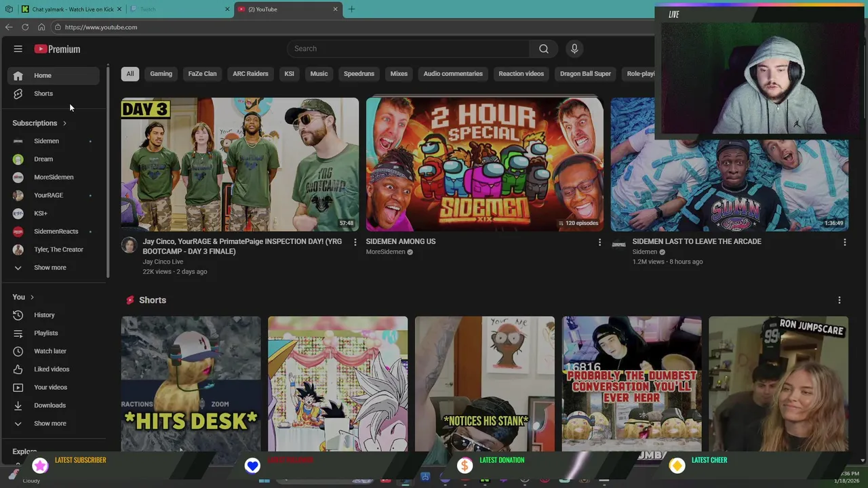Show more items under You section
The width and height of the screenshot is (868, 488).
[55, 424]
